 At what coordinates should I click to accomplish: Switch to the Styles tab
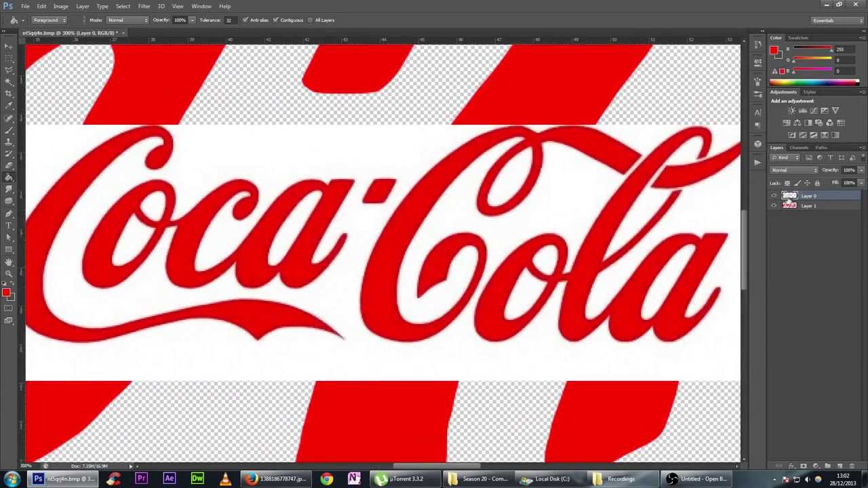810,92
